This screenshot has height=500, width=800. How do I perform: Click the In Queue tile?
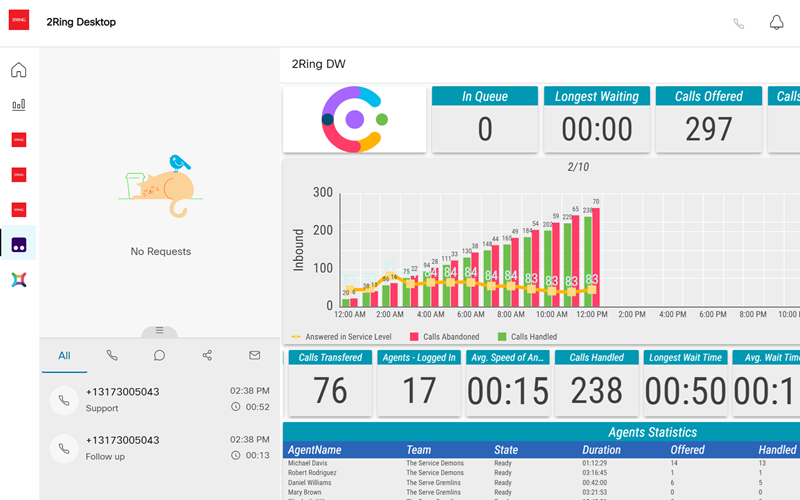click(x=485, y=119)
